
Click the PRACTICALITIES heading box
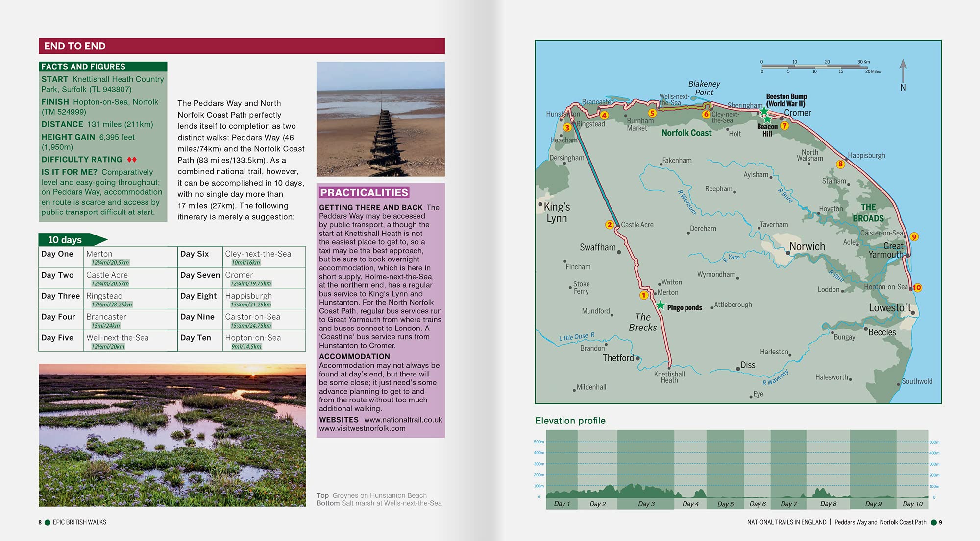click(x=364, y=192)
